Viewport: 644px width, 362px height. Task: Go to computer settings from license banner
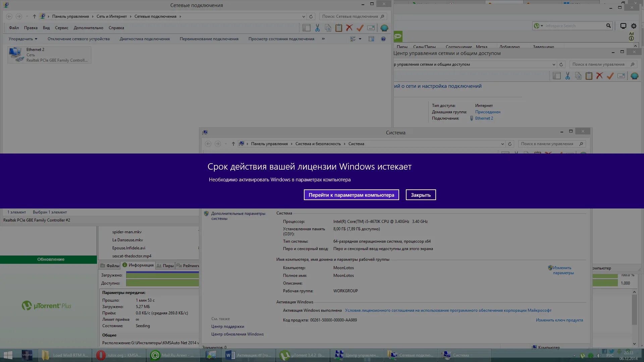coord(351,195)
